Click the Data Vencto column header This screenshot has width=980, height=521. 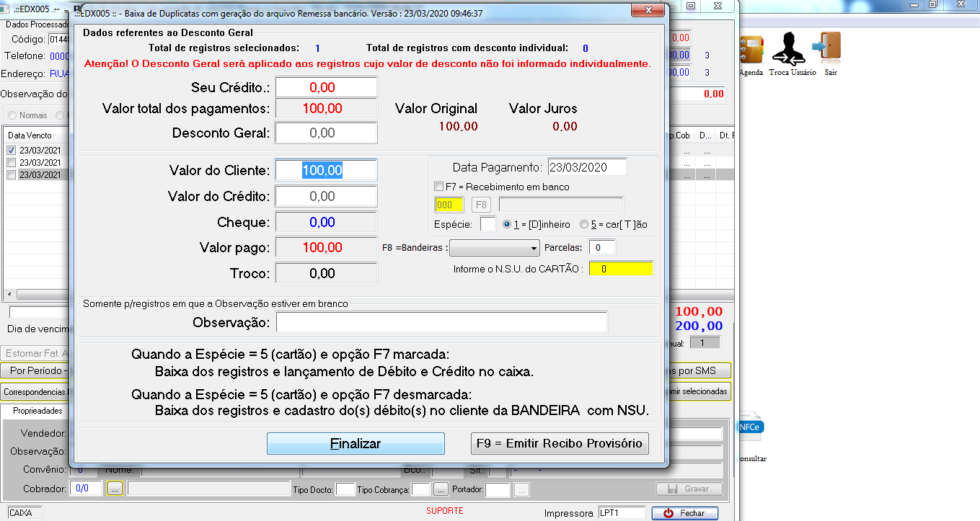tap(30, 135)
